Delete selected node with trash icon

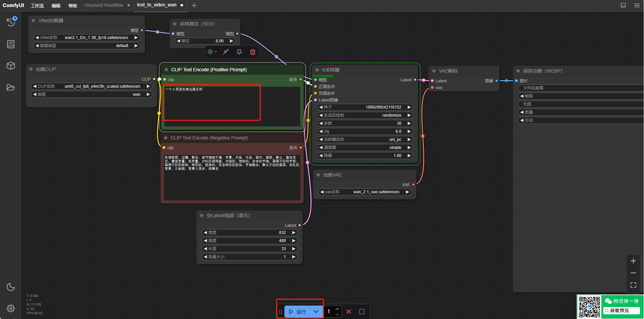pyautogui.click(x=252, y=52)
